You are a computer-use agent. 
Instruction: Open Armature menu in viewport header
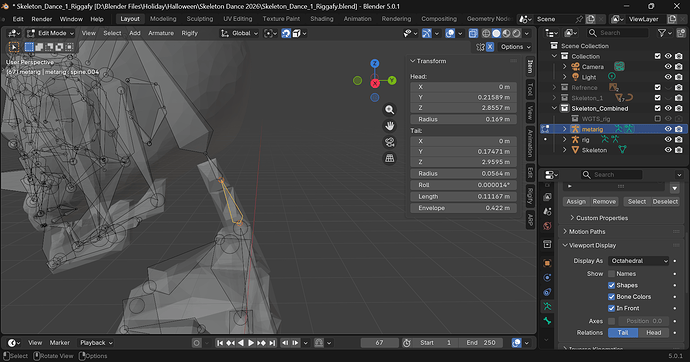pos(161,33)
